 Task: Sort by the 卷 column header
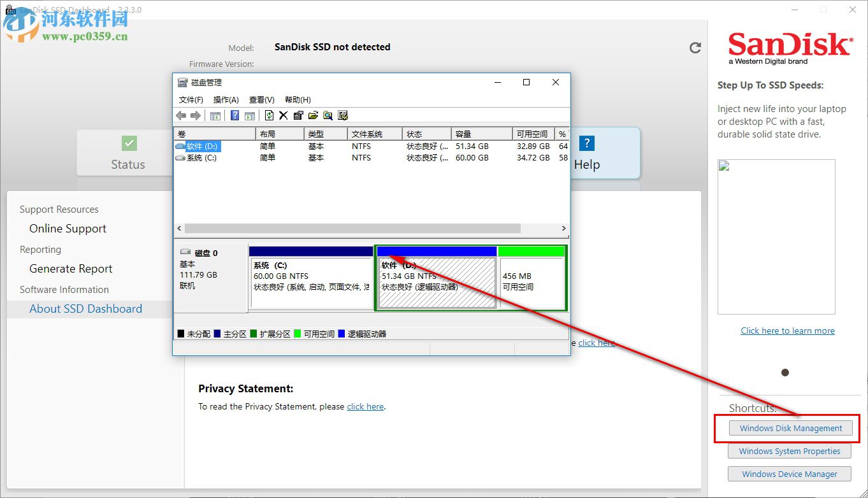(215, 134)
